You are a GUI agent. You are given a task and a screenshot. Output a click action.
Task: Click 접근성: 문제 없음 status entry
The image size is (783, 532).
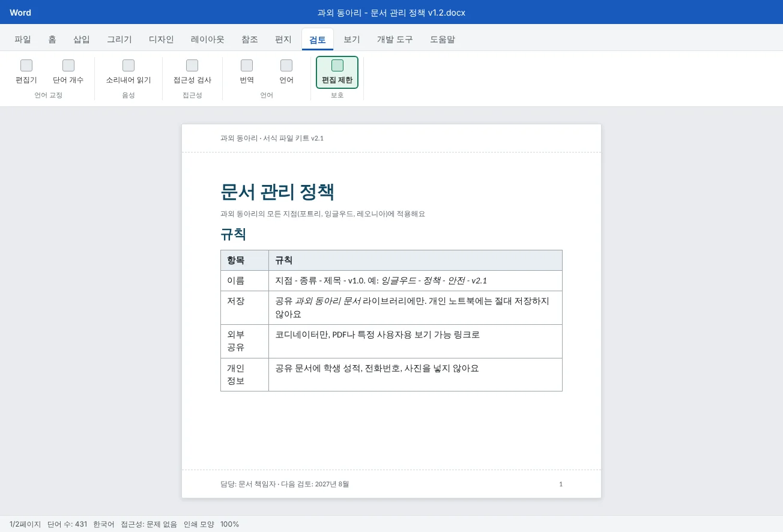(x=149, y=524)
